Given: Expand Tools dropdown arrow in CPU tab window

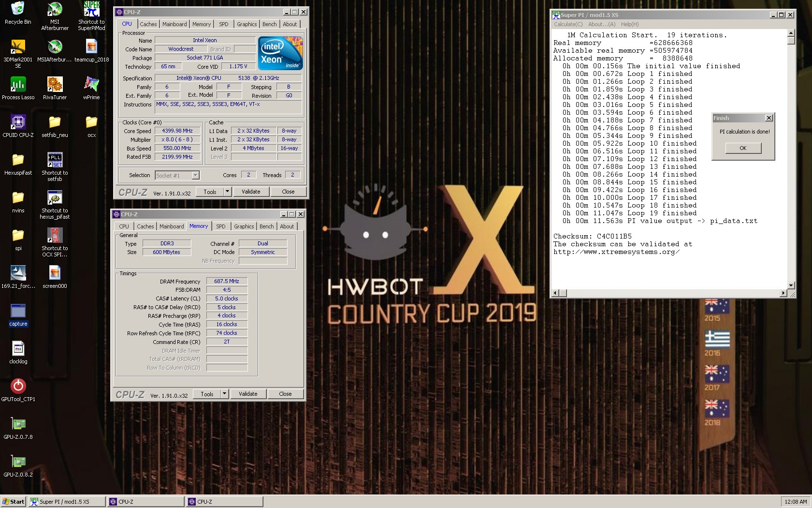Looking at the screenshot, I should tap(227, 192).
